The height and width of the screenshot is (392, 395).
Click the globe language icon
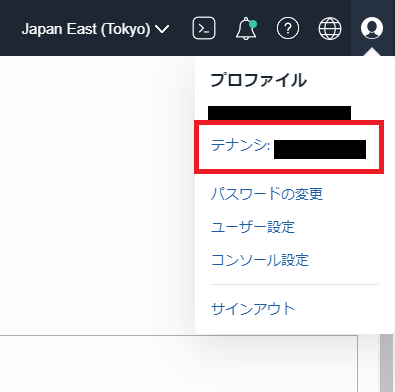click(330, 29)
